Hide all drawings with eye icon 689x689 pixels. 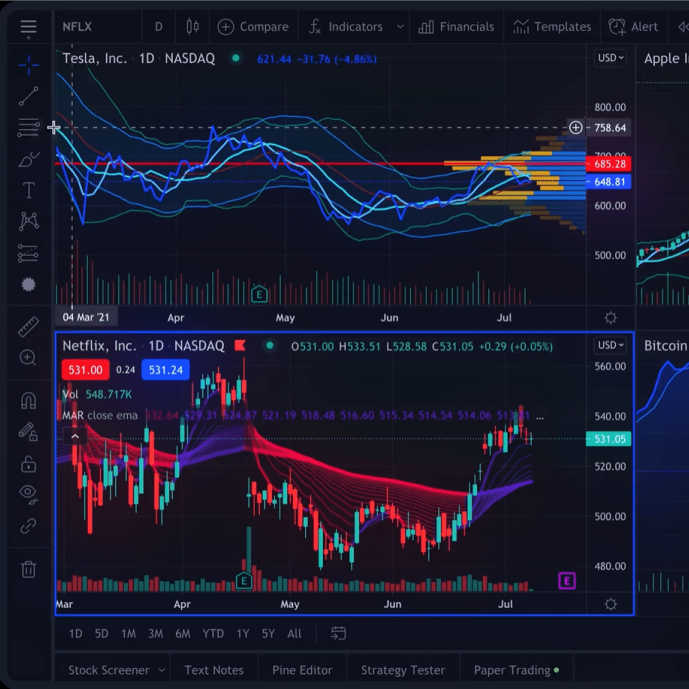pos(29,494)
